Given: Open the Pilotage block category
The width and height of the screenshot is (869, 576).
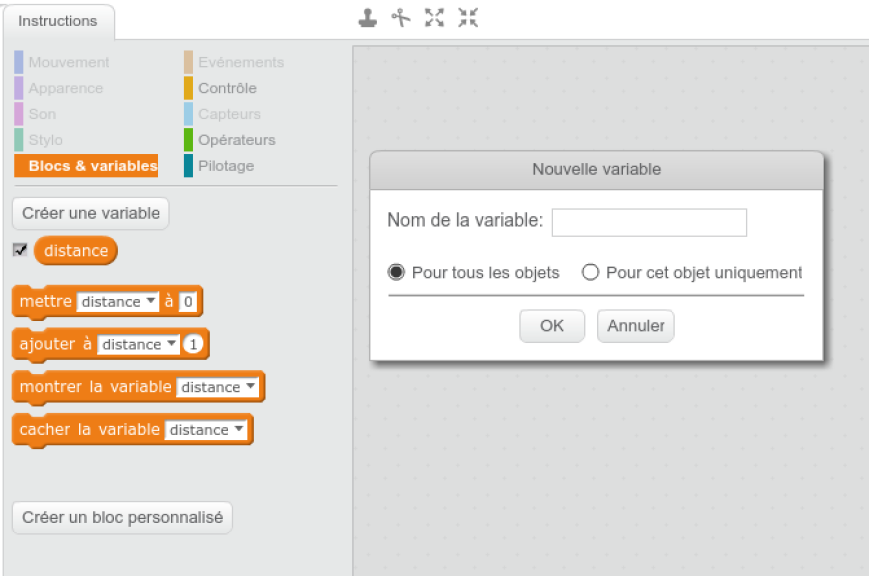Looking at the screenshot, I should point(226,166).
